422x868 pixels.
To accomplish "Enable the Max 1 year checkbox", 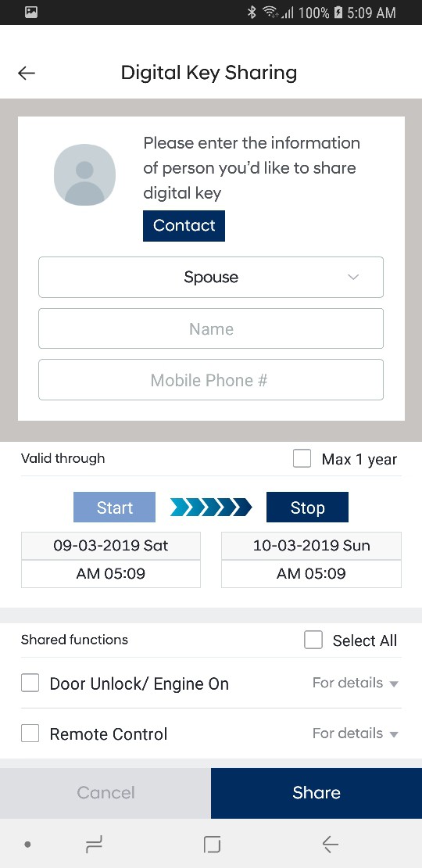I will (x=302, y=459).
